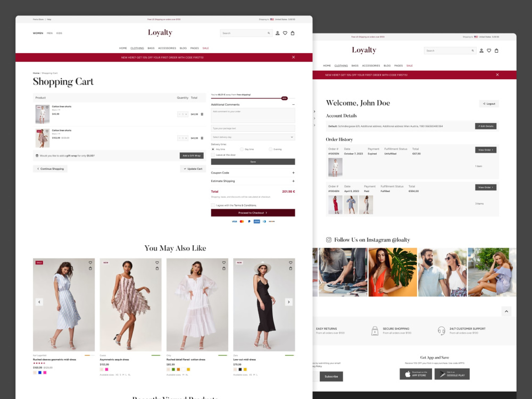
Task: Favorite the Asymmetric sequin dress
Action: 157,263
